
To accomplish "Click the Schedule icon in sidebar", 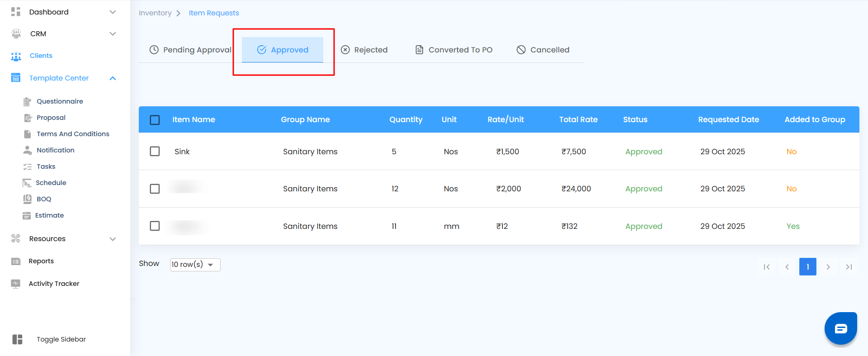I will 27,183.
